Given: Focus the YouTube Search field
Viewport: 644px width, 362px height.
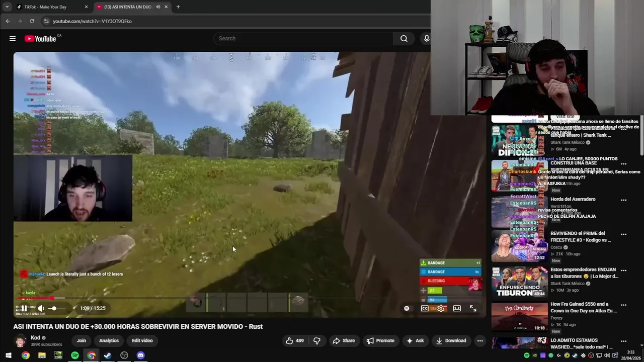Looking at the screenshot, I should [x=303, y=39].
